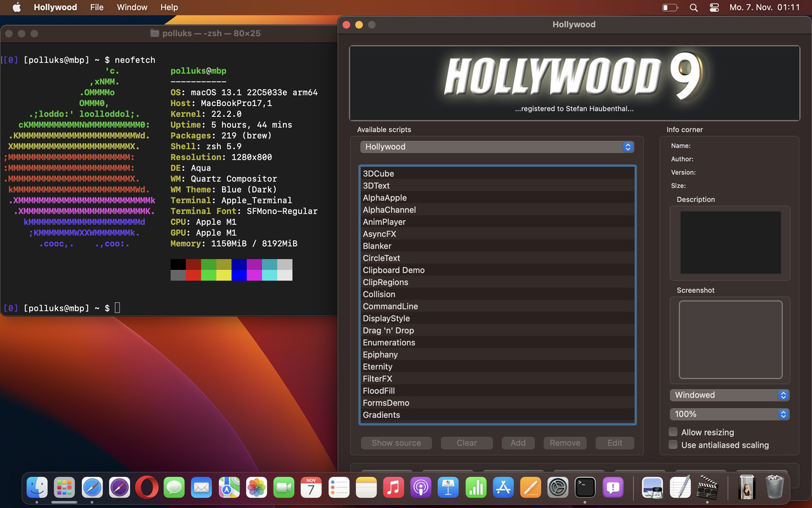The height and width of the screenshot is (508, 812).
Task: Open the Window menu
Action: coord(132,8)
